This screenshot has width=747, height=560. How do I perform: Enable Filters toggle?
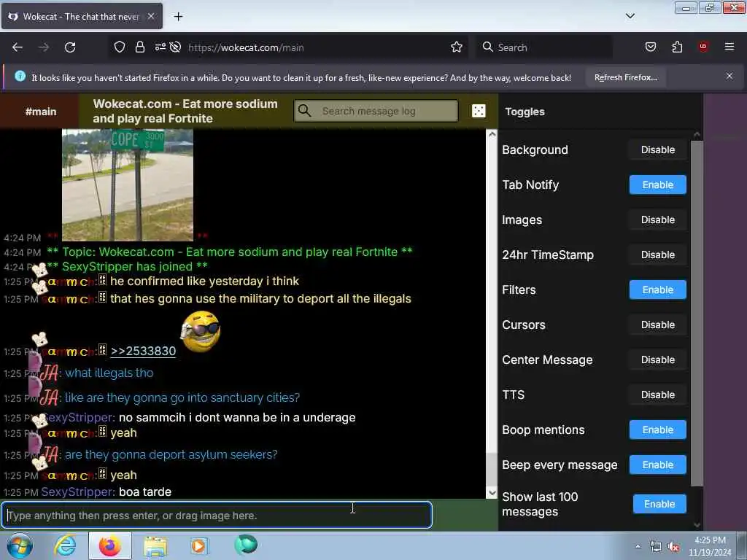point(657,289)
